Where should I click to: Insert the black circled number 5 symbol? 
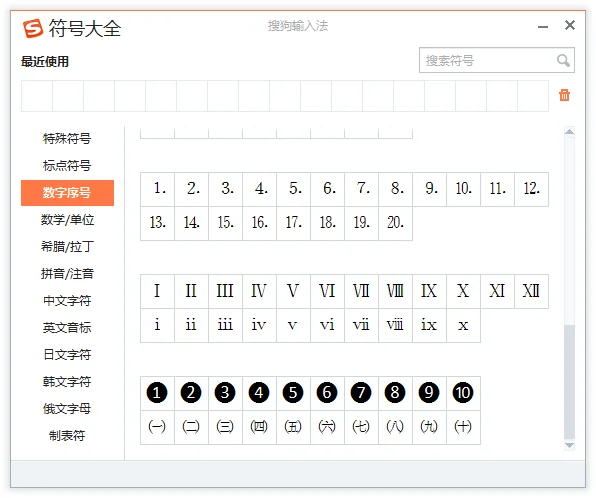(293, 393)
